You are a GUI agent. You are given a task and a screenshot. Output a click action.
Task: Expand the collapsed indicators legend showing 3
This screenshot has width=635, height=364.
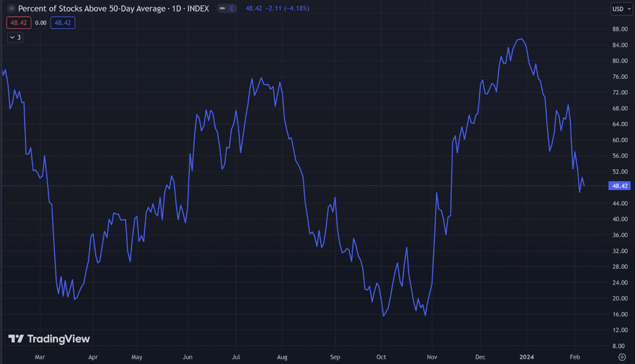[15, 37]
